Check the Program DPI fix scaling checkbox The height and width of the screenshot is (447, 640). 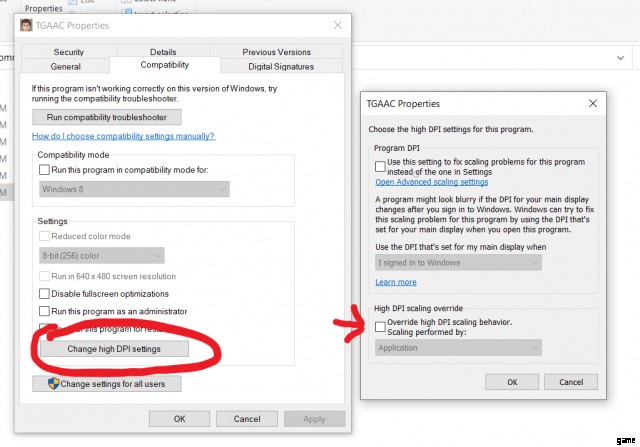click(380, 166)
